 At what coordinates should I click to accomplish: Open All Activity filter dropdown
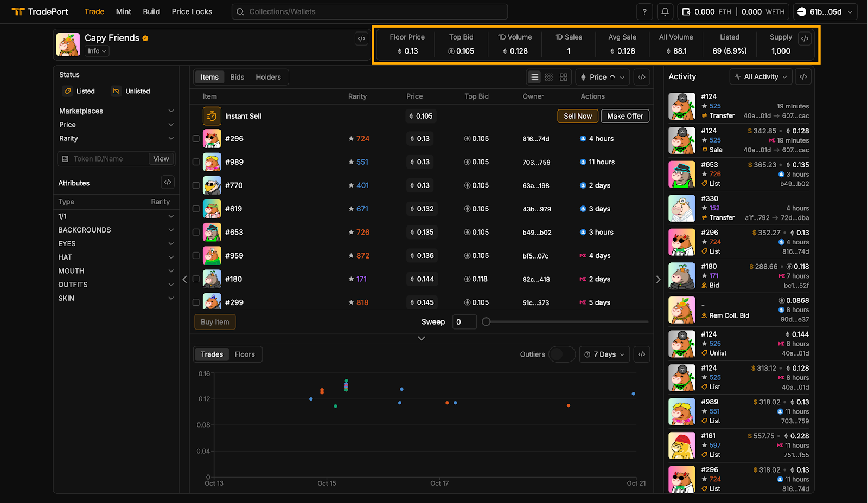click(x=761, y=77)
